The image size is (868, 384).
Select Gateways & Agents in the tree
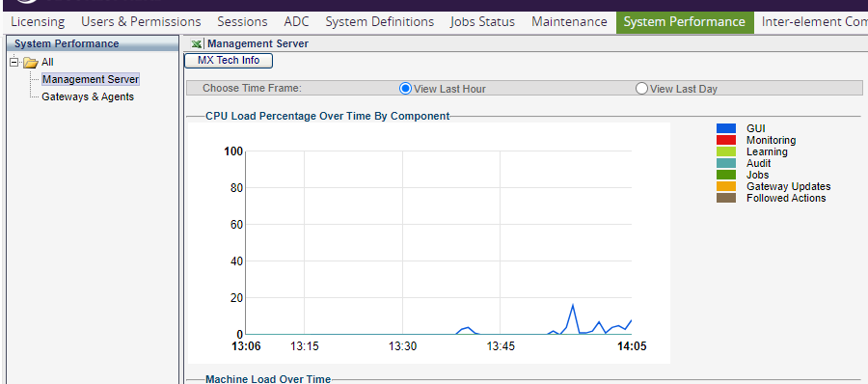[88, 96]
